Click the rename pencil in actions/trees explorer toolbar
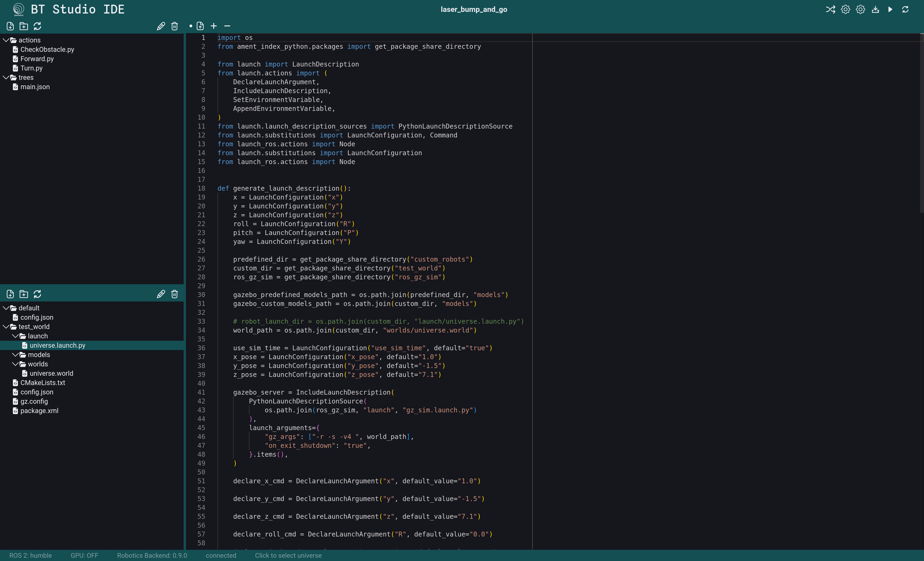The image size is (924, 561). (161, 26)
